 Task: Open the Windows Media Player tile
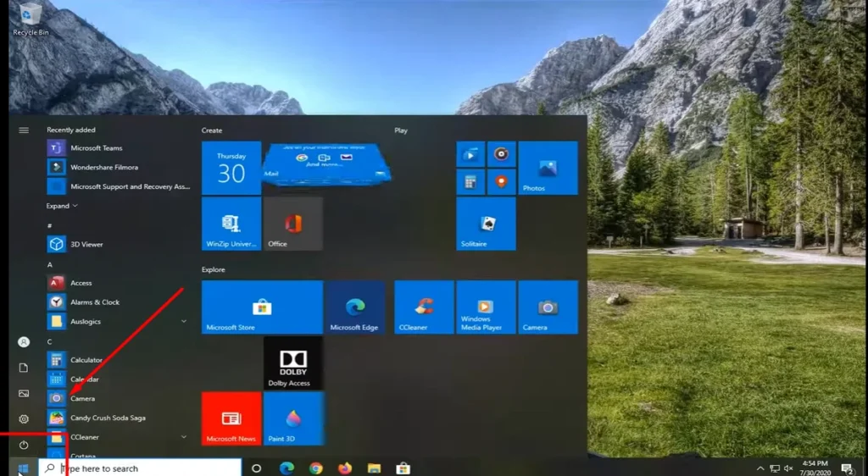[x=486, y=307]
